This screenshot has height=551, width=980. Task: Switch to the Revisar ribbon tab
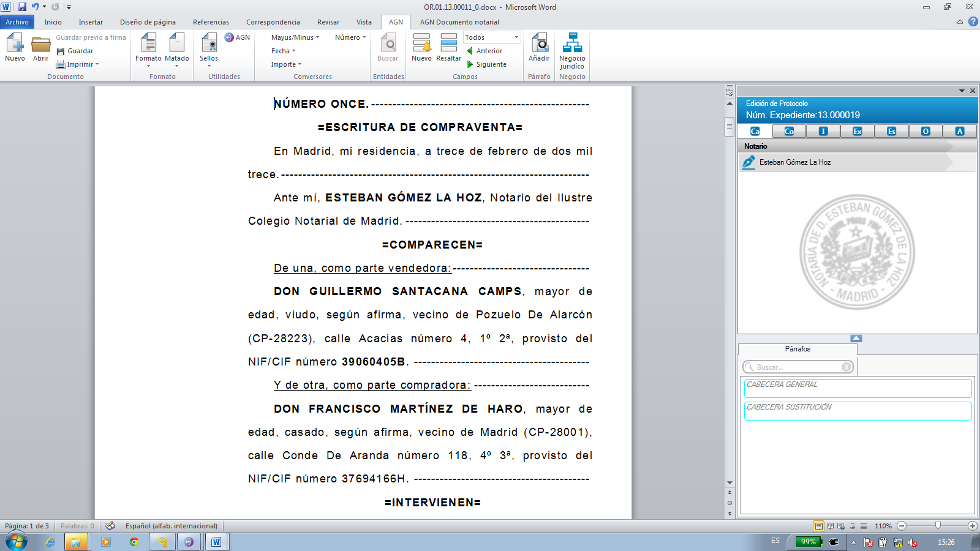(328, 22)
